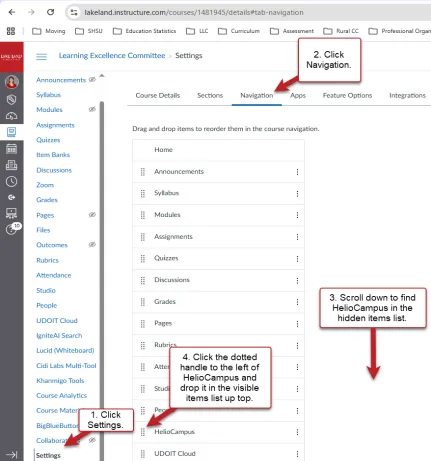Screen dimensions: 431x461
Task: Reload the page with the refresh icon
Action: tap(50, 12)
